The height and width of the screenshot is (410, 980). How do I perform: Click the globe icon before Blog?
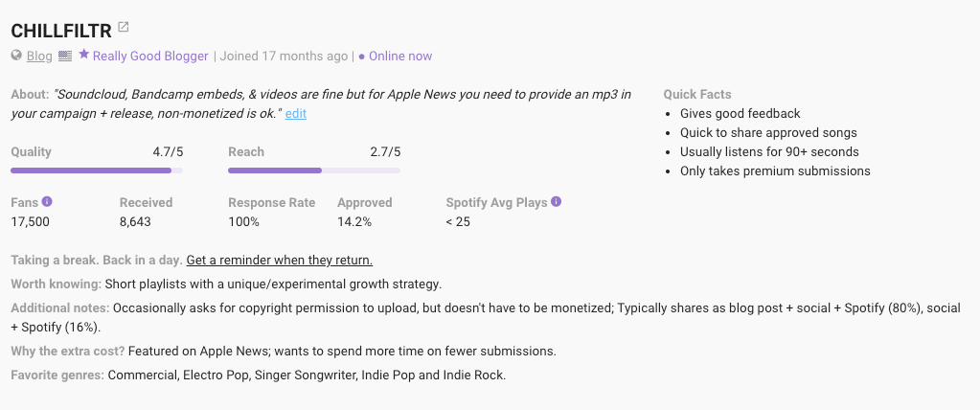point(16,56)
